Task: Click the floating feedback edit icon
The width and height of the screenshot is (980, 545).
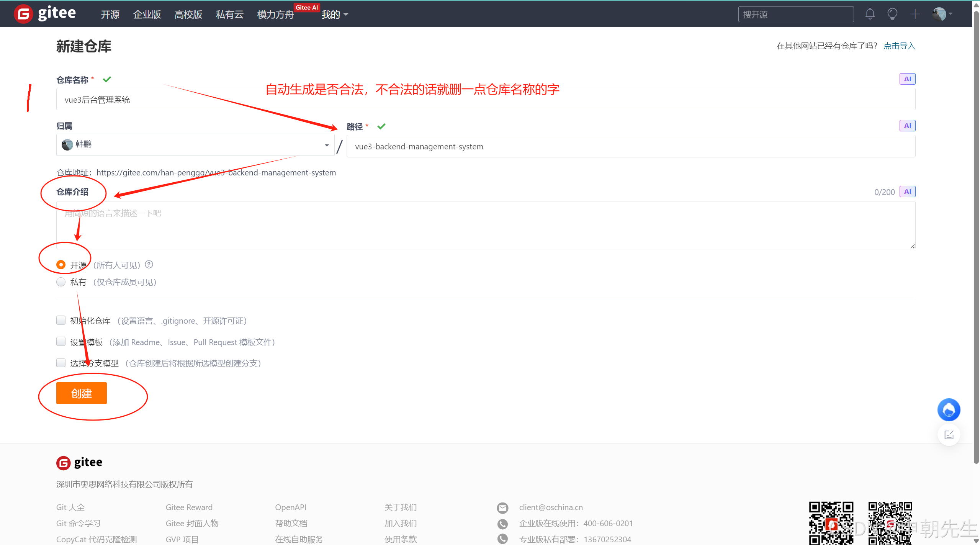Action: click(948, 435)
